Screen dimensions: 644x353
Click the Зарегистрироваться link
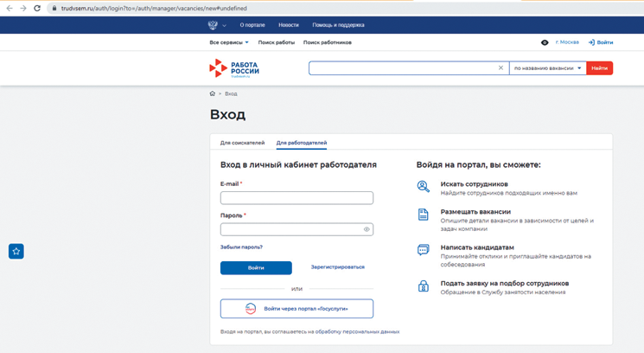tap(337, 267)
